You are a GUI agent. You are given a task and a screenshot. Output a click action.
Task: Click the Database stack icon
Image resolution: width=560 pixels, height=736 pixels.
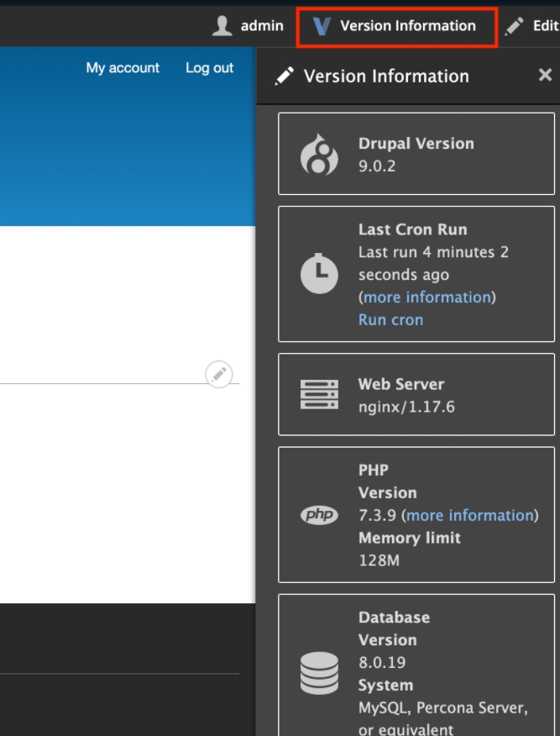pyautogui.click(x=320, y=672)
